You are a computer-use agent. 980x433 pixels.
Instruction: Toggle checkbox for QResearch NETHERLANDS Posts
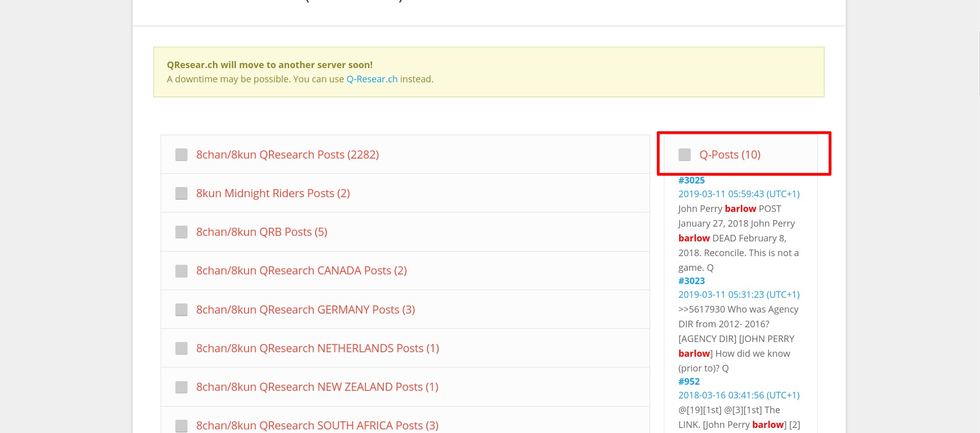click(x=181, y=348)
